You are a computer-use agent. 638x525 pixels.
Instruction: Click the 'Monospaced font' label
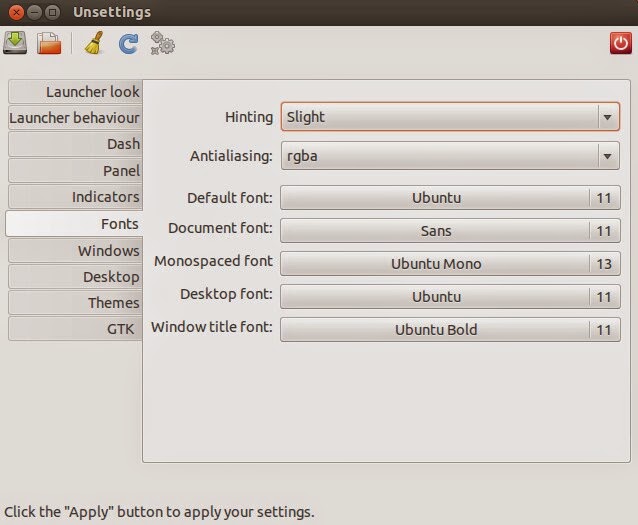(x=213, y=261)
